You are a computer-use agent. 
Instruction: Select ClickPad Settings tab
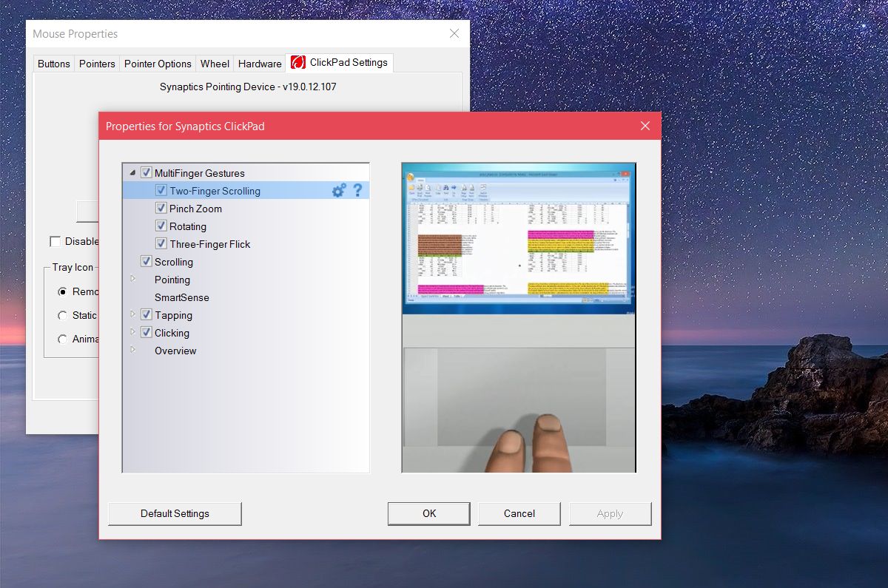[x=340, y=63]
